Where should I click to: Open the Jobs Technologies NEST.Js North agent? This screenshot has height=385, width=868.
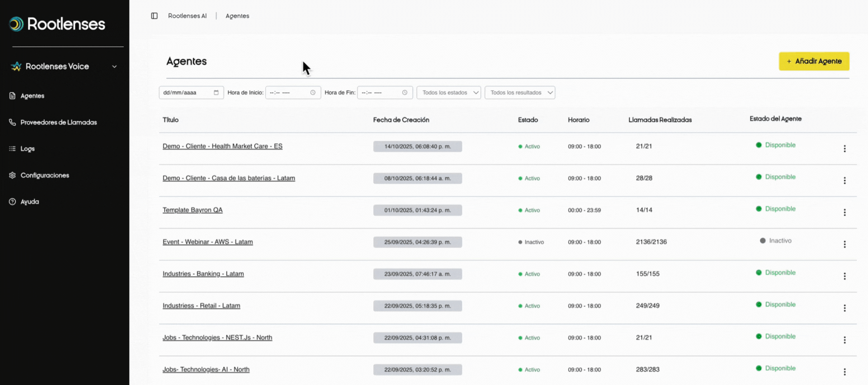217,338
